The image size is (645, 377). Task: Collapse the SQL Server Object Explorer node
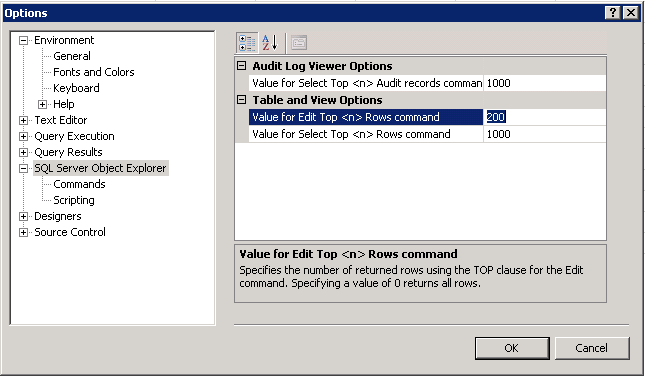tap(23, 168)
